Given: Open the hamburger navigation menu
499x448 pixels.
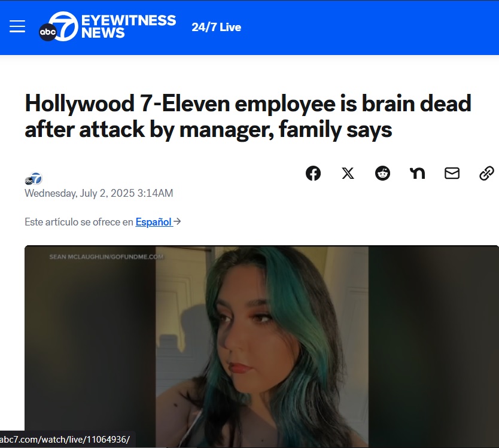Looking at the screenshot, I should 17,26.
